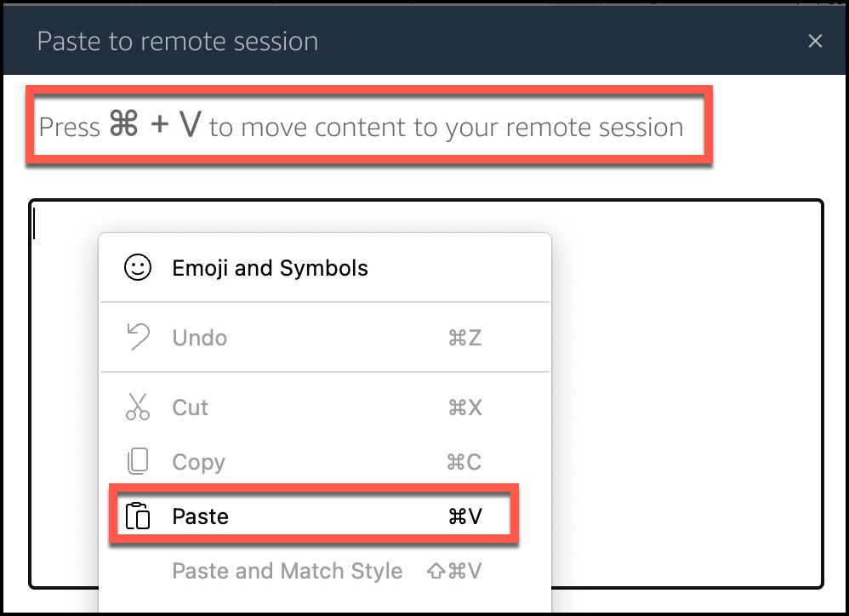This screenshot has width=849, height=616.
Task: Click the scissors Cut icon
Action: coord(138,407)
